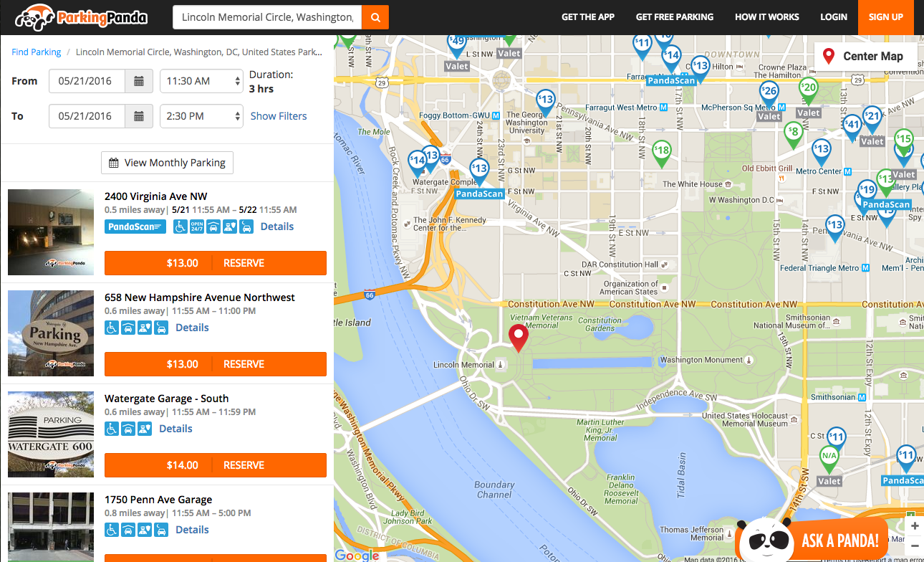
Task: Open the 2400 Virginia Ave NW garage thumbnail
Action: 51,232
